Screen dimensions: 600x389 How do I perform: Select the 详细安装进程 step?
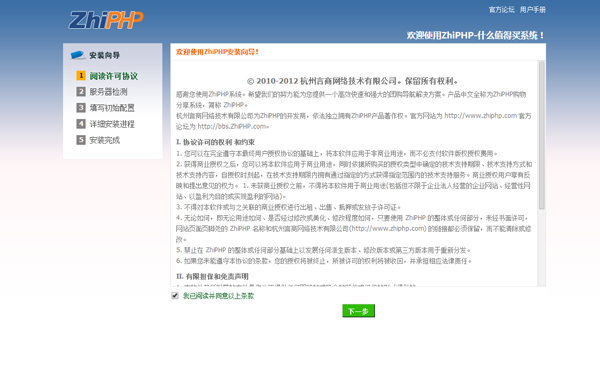tap(112, 124)
